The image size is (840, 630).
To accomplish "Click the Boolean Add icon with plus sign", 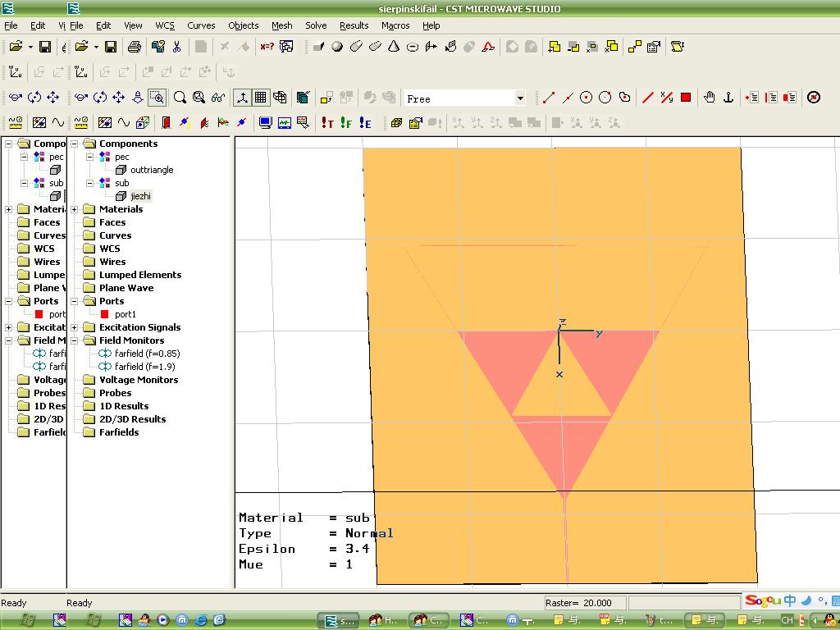I will click(555, 47).
